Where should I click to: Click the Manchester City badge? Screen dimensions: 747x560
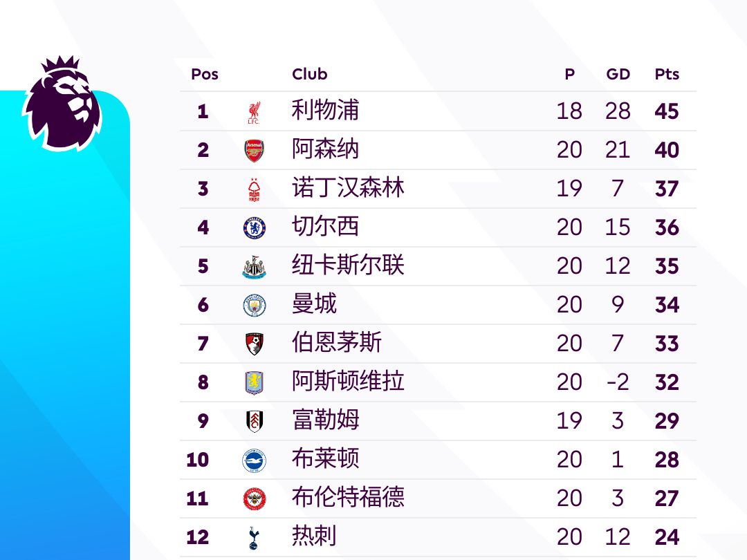coord(254,306)
